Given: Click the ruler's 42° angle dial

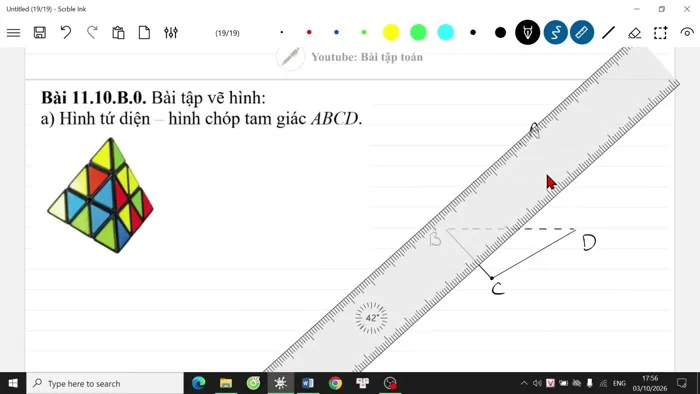Looking at the screenshot, I should click(x=371, y=318).
